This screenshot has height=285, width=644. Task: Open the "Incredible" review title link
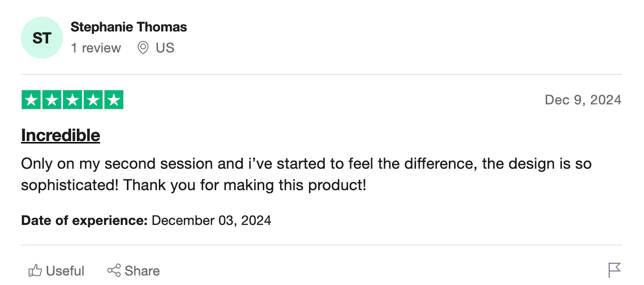click(x=61, y=135)
